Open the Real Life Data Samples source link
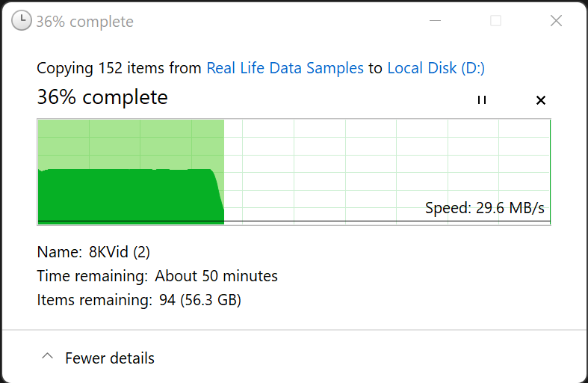The height and width of the screenshot is (383, 588). (x=285, y=68)
